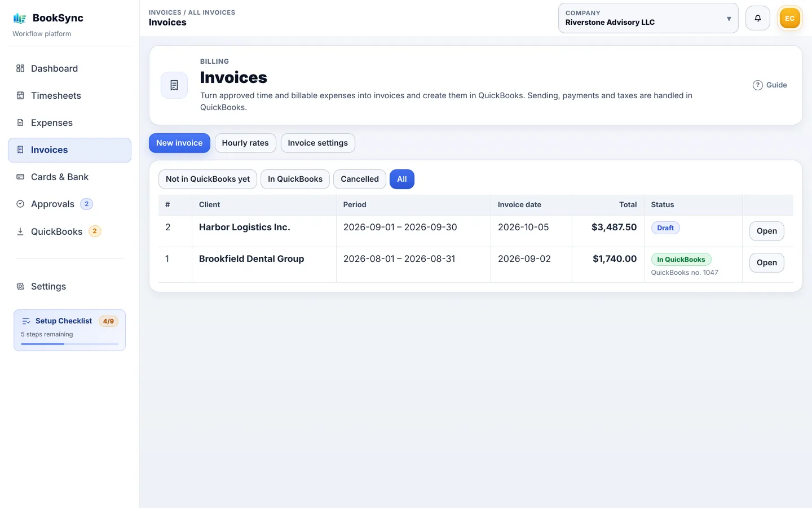The width and height of the screenshot is (812, 508).
Task: Click the Approvals count badge
Action: point(86,204)
